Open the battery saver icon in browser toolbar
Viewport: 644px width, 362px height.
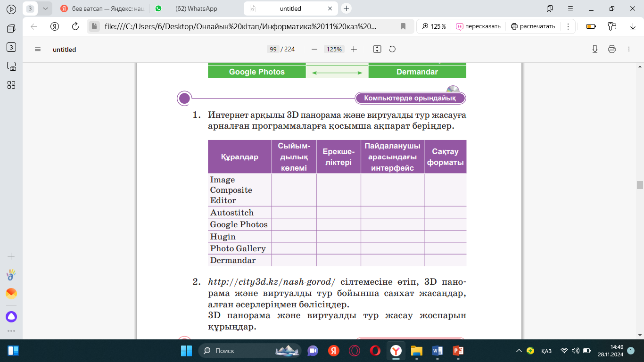coord(591,26)
